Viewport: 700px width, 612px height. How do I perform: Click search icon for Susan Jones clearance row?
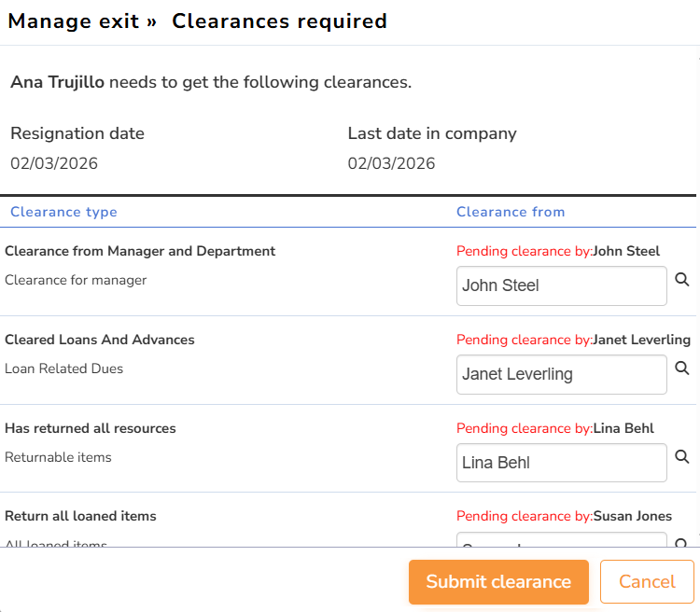pyautogui.click(x=682, y=543)
